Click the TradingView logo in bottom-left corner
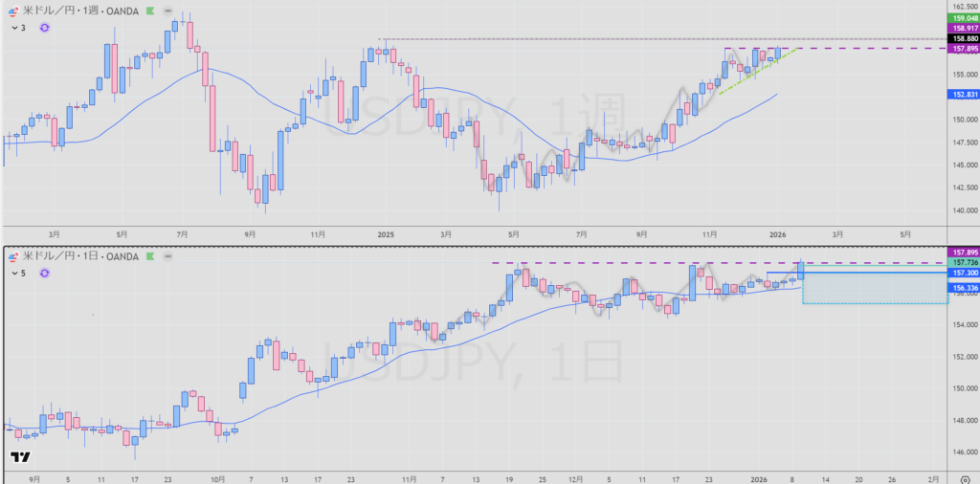980x484 pixels. point(19,457)
